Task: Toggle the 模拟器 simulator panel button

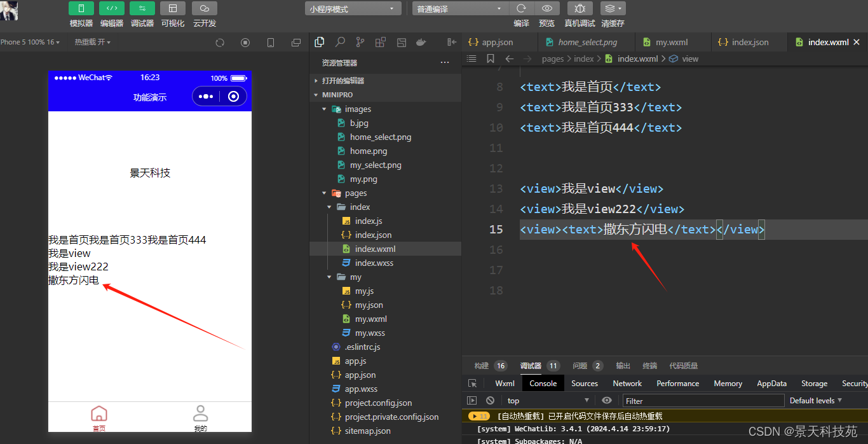Action: [81, 8]
